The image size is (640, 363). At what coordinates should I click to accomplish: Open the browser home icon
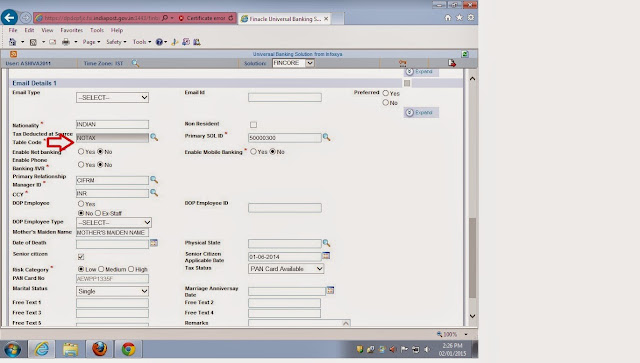click(448, 18)
